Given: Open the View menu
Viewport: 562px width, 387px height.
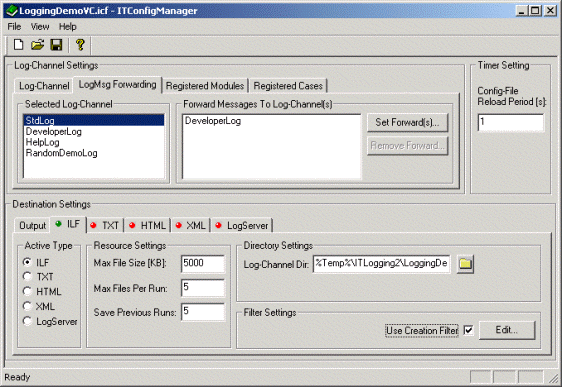Looking at the screenshot, I should [x=40, y=27].
